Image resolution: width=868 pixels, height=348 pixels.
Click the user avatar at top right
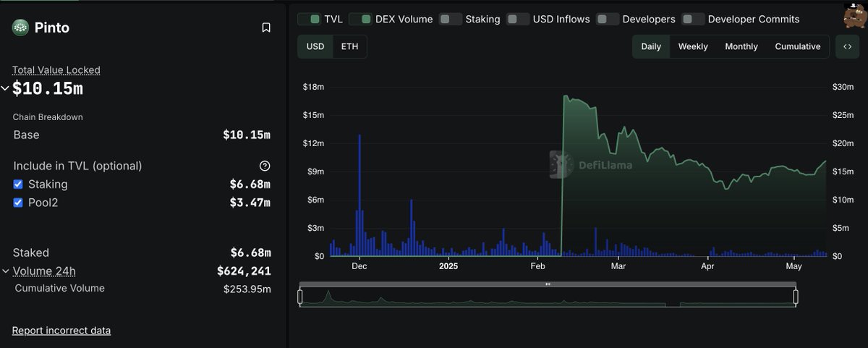click(x=854, y=17)
